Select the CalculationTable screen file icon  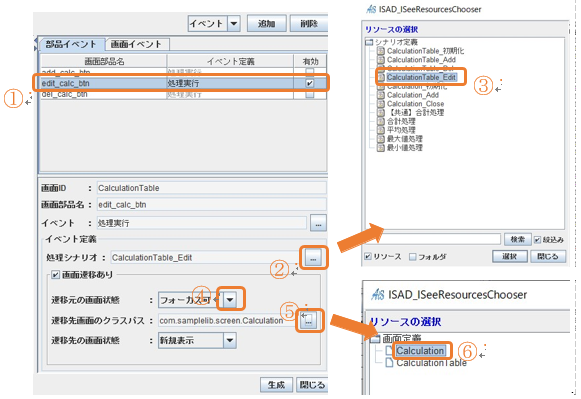tap(389, 363)
